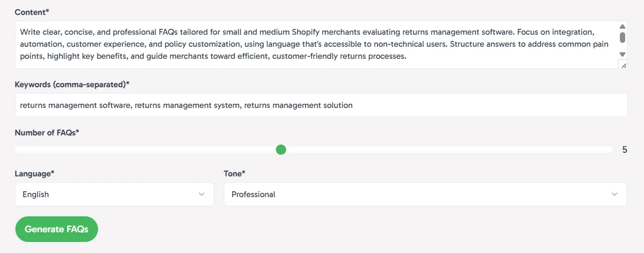Open the Language dropdown showing English
Viewport: 644px width, 253px height.
[114, 194]
